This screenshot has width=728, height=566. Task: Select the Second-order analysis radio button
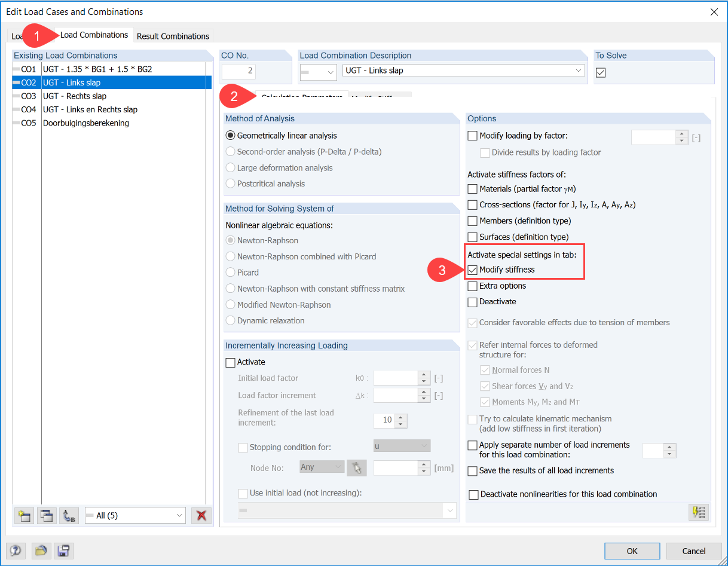coord(230,151)
